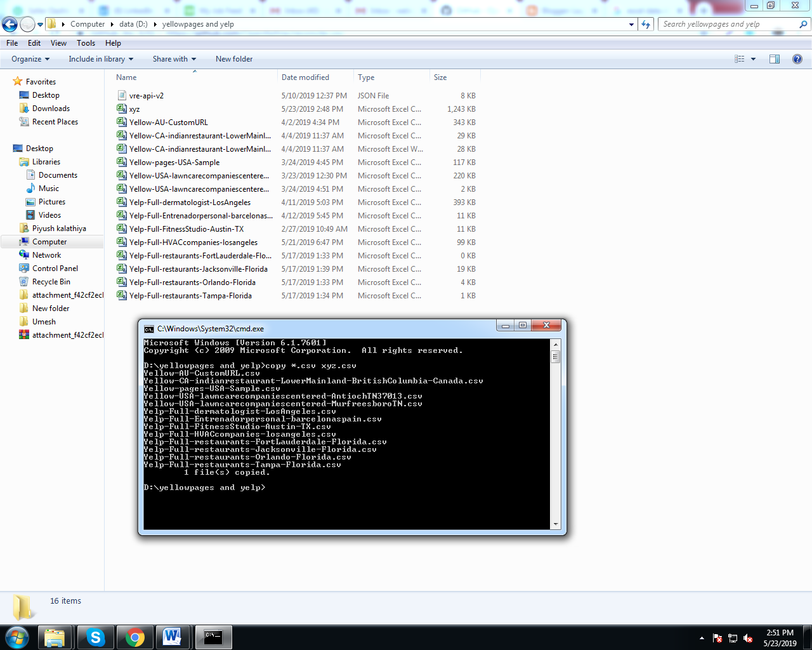
Task: Toggle the preview pane icon
Action: [774, 58]
